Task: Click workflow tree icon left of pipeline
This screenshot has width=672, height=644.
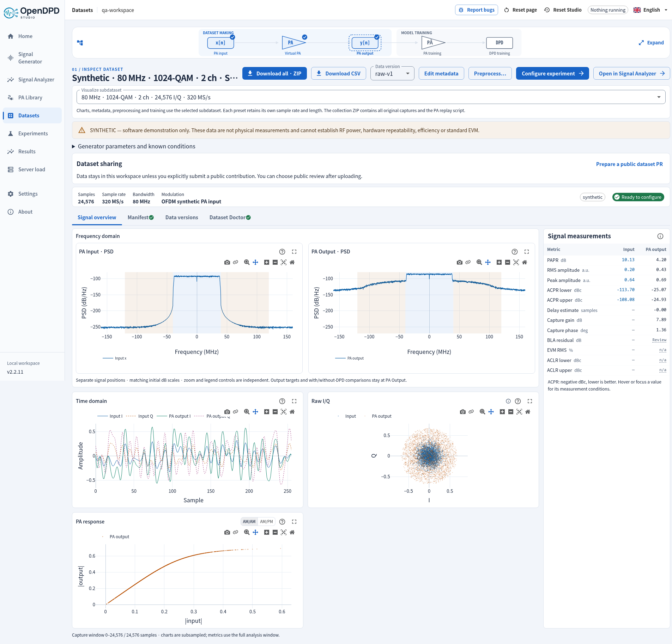Action: tap(80, 43)
